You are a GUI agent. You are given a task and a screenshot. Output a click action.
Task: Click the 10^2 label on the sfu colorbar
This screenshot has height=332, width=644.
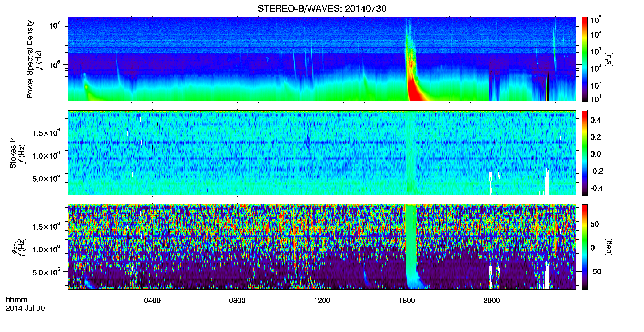point(596,85)
